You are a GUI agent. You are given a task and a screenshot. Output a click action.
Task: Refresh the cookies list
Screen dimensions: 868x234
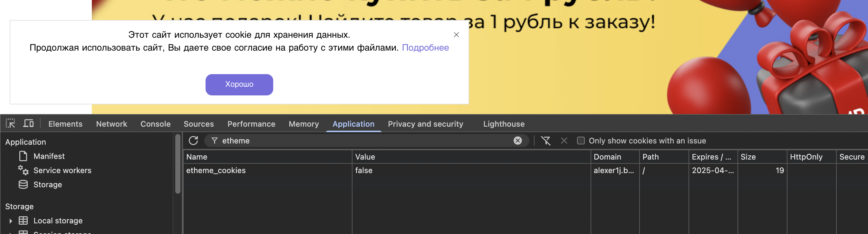[193, 141]
